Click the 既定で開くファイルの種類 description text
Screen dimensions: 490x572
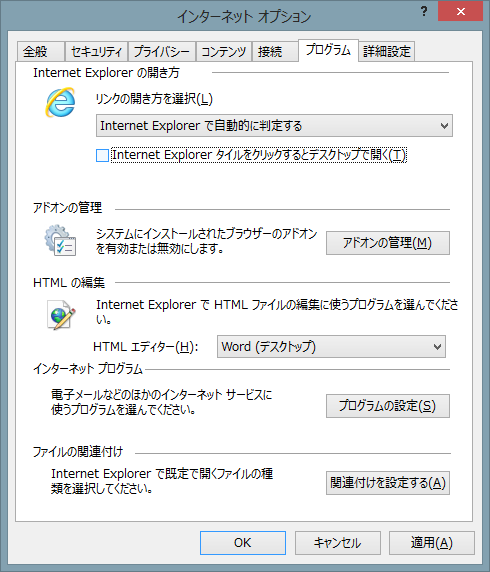[x=162, y=481]
